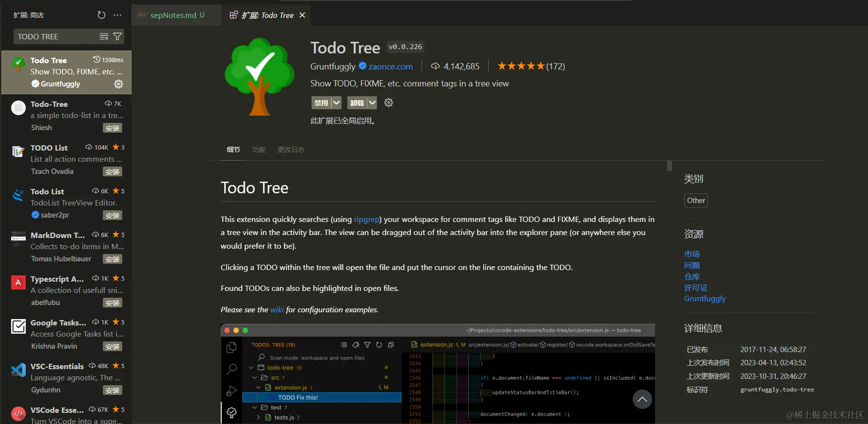Open the 细节 details tab
Screen dimensions: 868x424
233,150
